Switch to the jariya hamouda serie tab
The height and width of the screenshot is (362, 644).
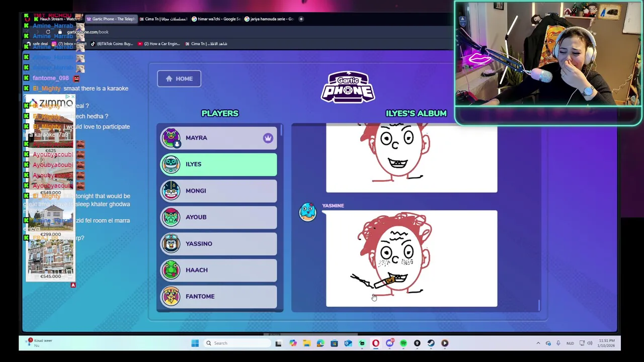(270, 19)
